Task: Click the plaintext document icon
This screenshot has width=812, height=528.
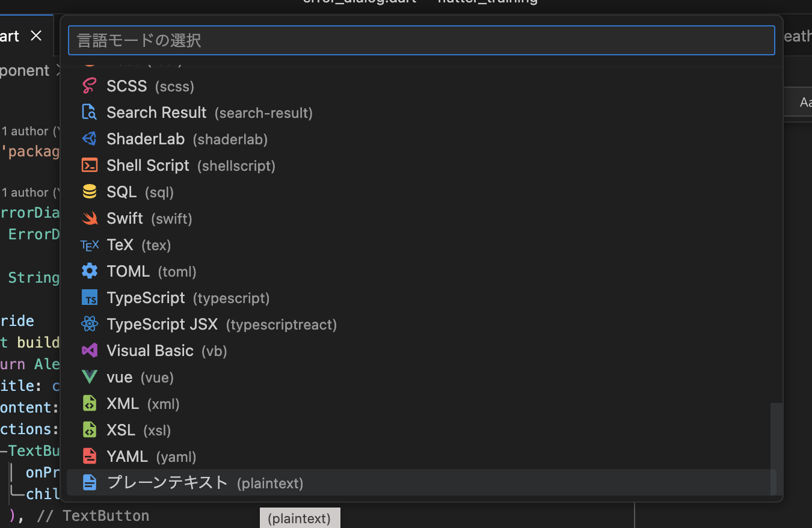Action: click(90, 482)
